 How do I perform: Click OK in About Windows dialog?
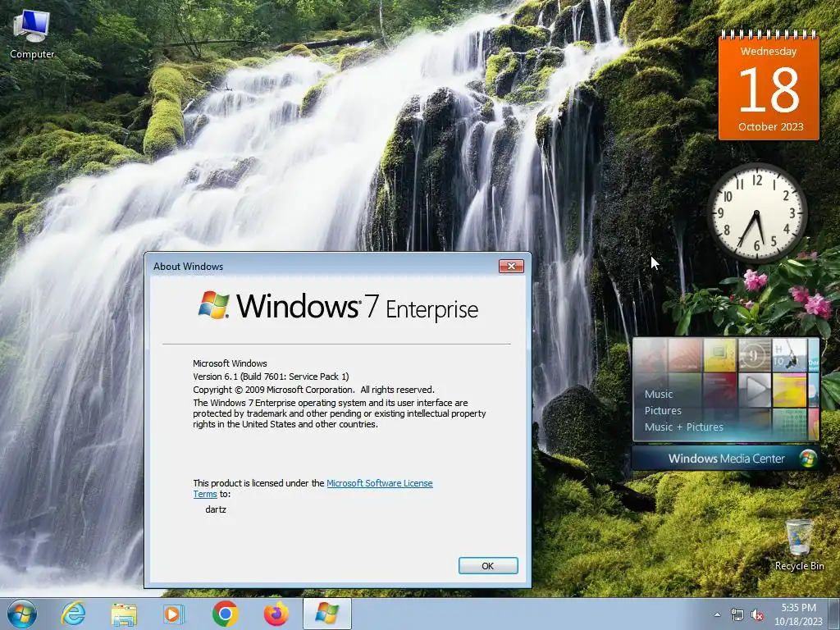(488, 566)
